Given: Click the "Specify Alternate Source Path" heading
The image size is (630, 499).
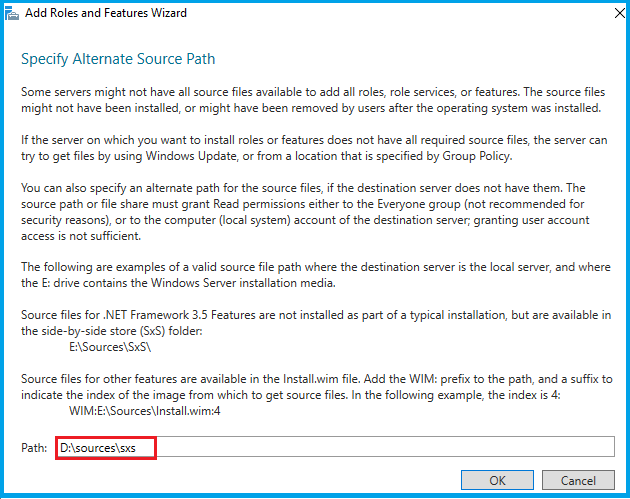Looking at the screenshot, I should point(118,59).
